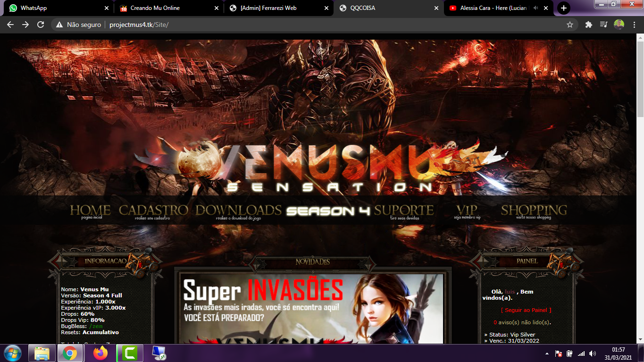Image resolution: width=644 pixels, height=362 pixels.
Task: Show hidden system tray icons
Action: click(547, 354)
